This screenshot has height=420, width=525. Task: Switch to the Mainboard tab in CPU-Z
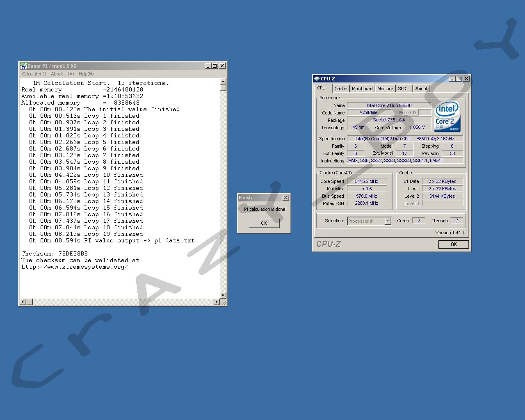point(362,89)
